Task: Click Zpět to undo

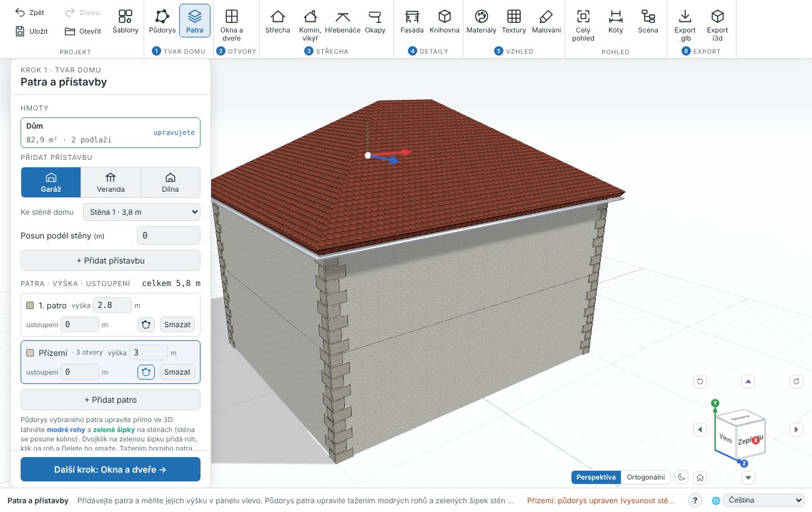Action: point(30,12)
